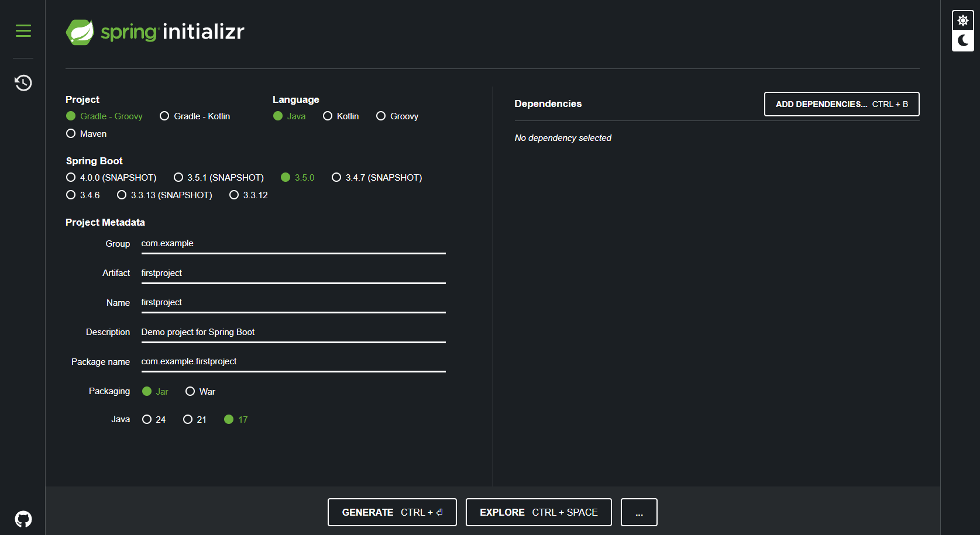980x535 pixels.
Task: Open the more options ellipsis button
Action: point(639,512)
